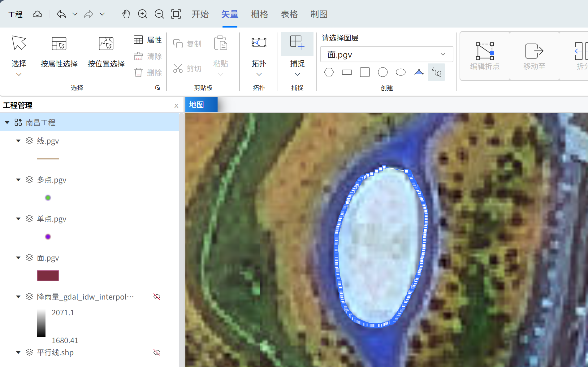The width and height of the screenshot is (588, 367).
Task: Select the freehand curve drawing tool
Action: click(436, 72)
